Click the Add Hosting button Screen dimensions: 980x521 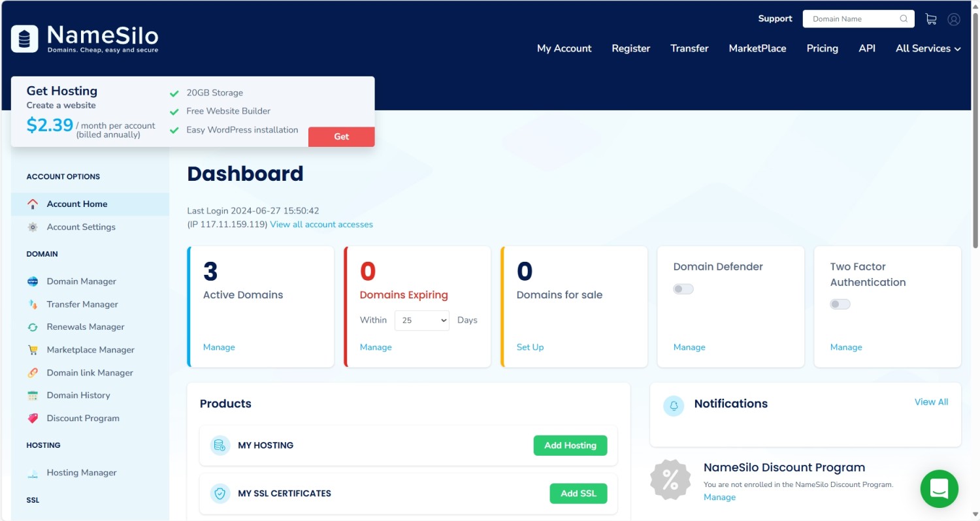click(570, 445)
